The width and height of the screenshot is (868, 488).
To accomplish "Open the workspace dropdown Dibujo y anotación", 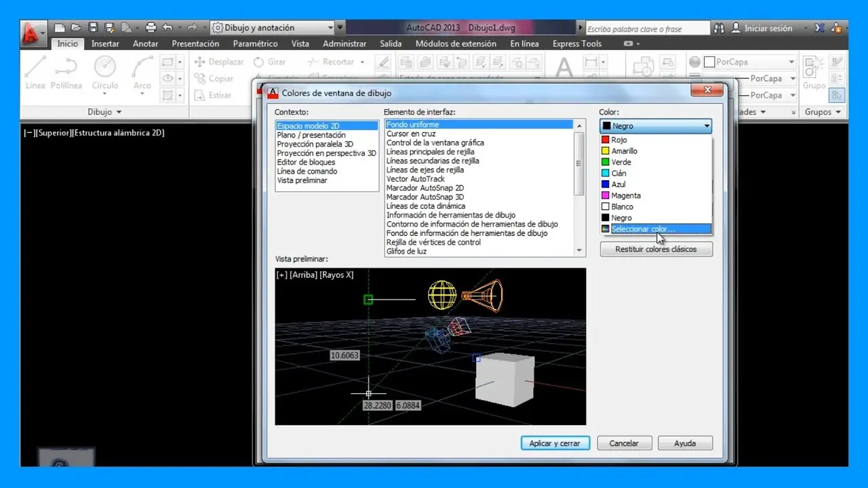I will click(273, 28).
